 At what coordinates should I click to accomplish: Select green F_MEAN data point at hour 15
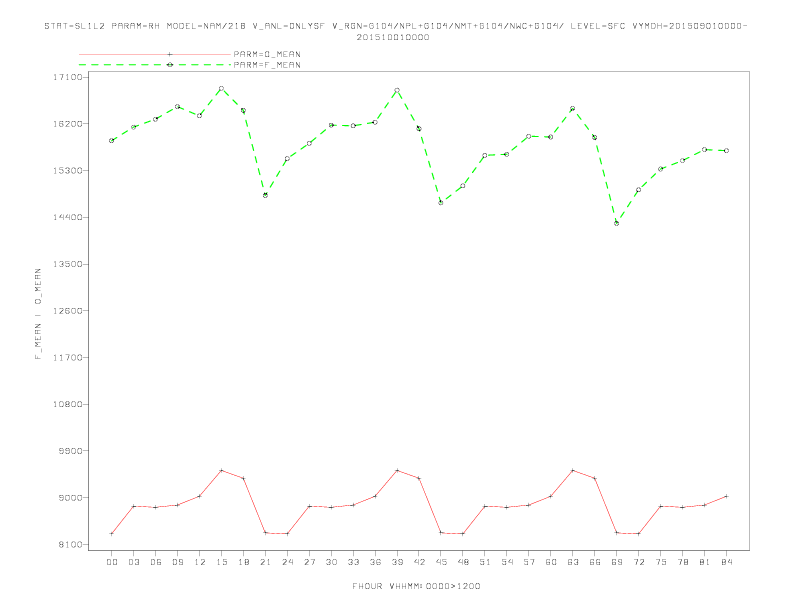click(x=221, y=88)
